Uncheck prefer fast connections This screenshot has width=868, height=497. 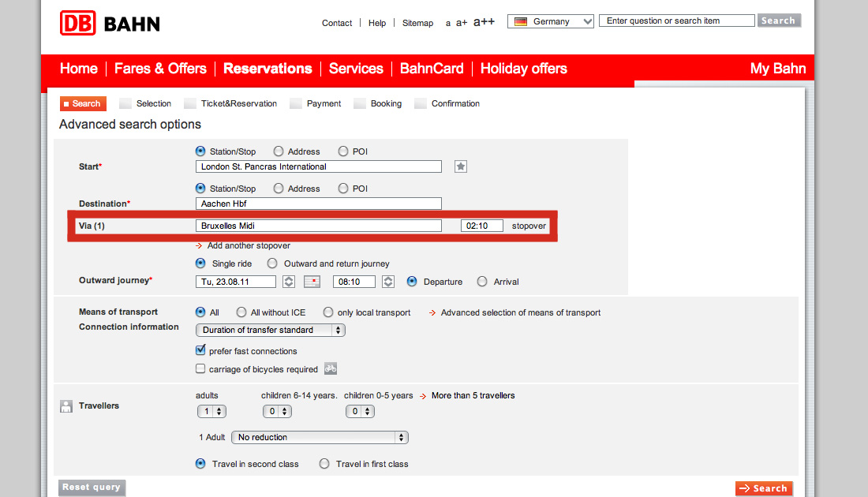[200, 351]
